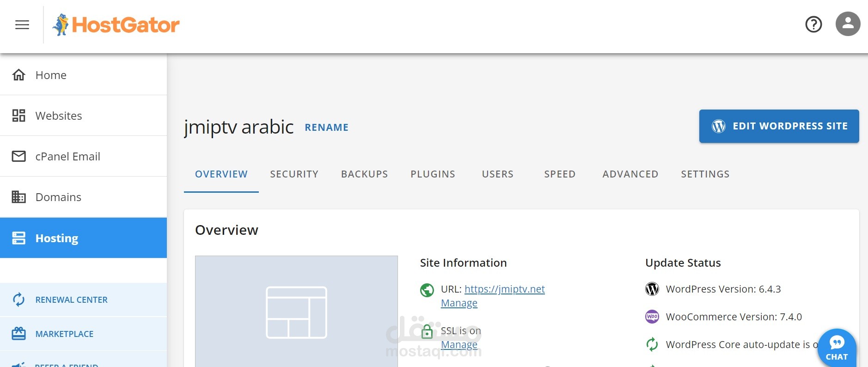
Task: Click the Domains building icon
Action: [18, 197]
